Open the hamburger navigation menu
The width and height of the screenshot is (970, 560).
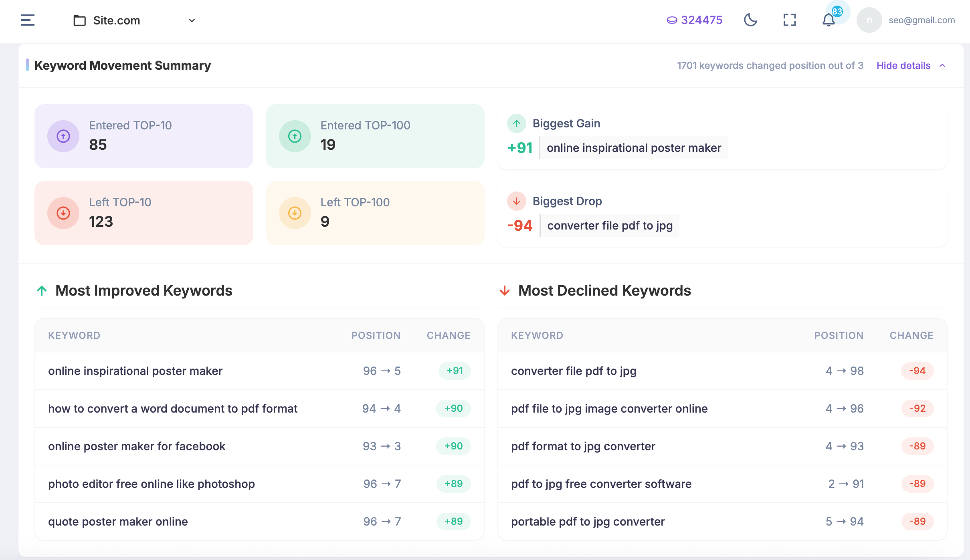27,20
